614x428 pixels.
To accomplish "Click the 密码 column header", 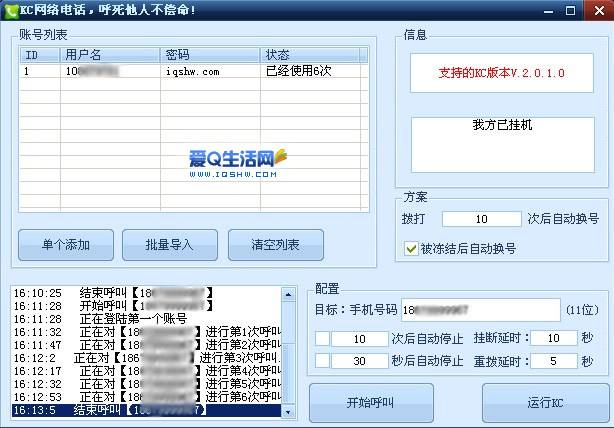I will [x=210, y=55].
